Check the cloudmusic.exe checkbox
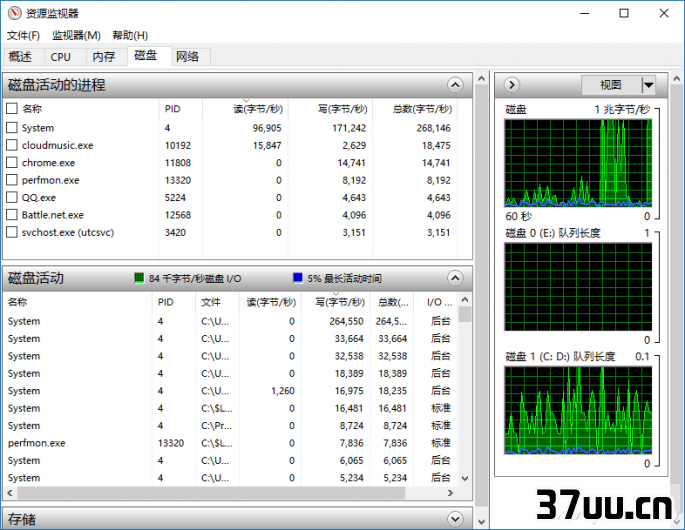The height and width of the screenshot is (530, 685). 12,145
